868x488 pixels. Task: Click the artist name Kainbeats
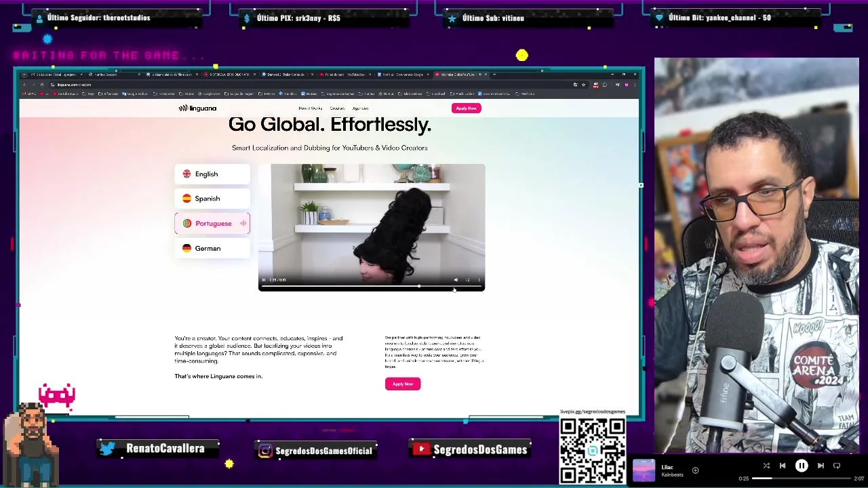[672, 474]
